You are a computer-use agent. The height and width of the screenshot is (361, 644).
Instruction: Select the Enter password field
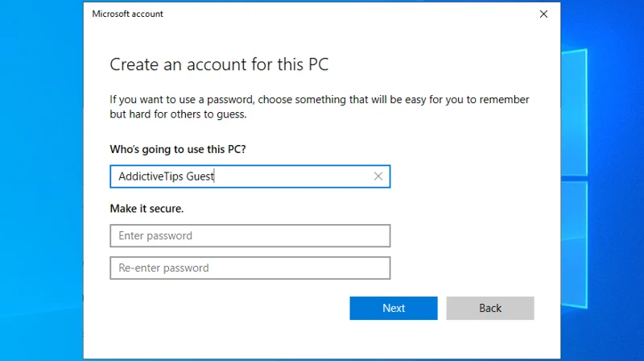250,235
